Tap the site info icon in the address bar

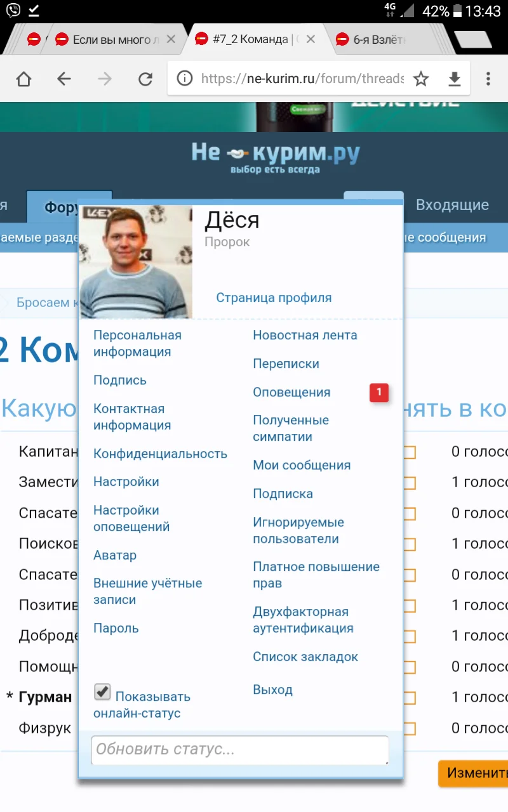[x=184, y=79]
